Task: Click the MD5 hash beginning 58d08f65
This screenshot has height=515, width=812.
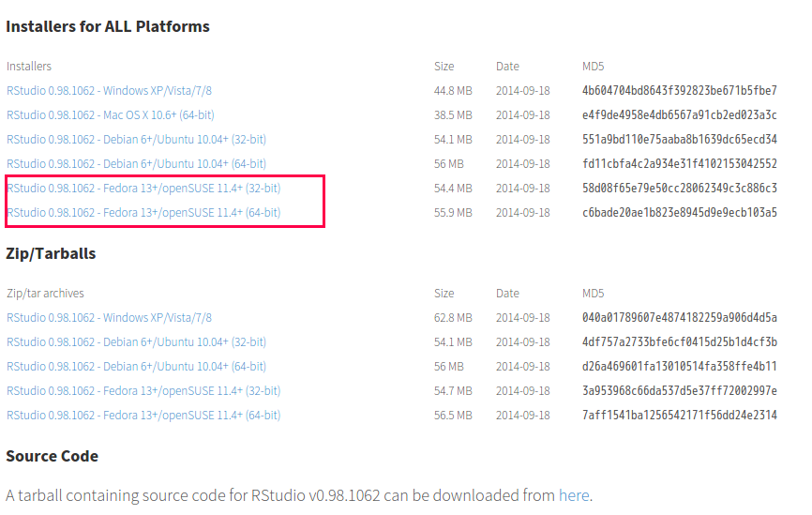Action: tap(680, 188)
